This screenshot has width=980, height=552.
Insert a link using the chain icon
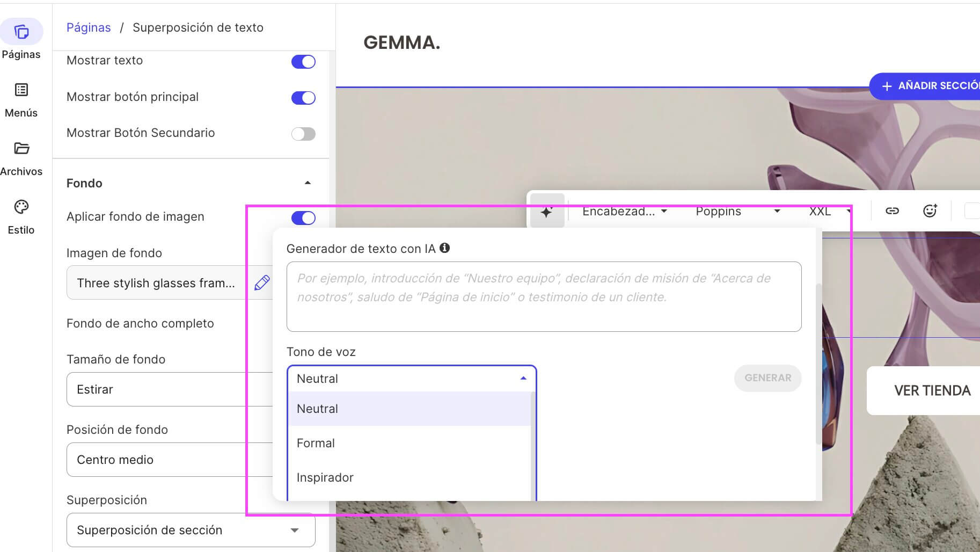click(x=893, y=210)
